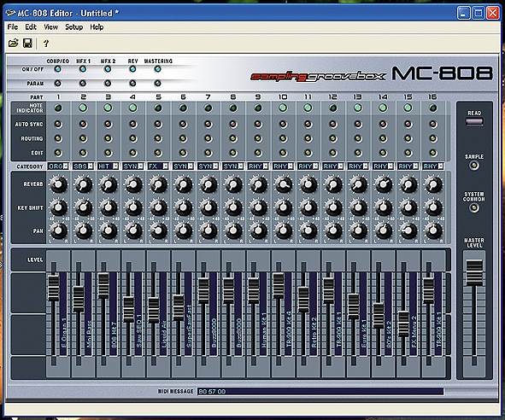Open the SBS category dropdown for part 2
The height and width of the screenshot is (420, 505).
pos(83,166)
